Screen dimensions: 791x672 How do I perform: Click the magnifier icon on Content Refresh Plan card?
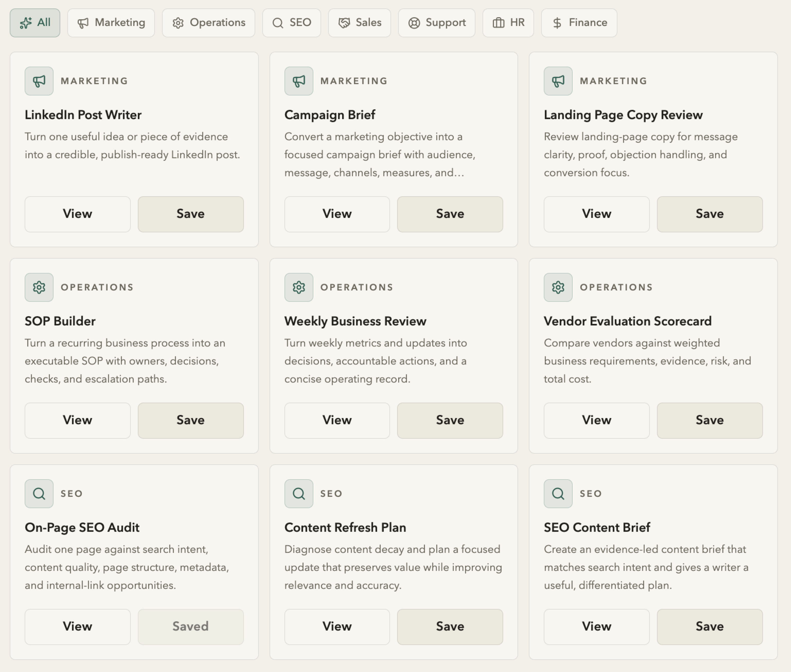click(299, 494)
